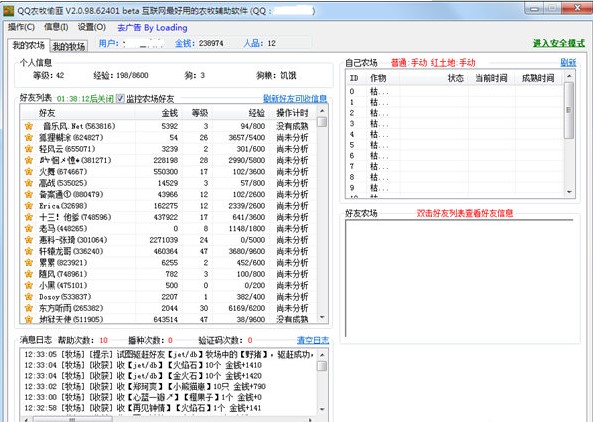Click message log scrollbar down arrow
593x422 pixels.
[x=322, y=409]
